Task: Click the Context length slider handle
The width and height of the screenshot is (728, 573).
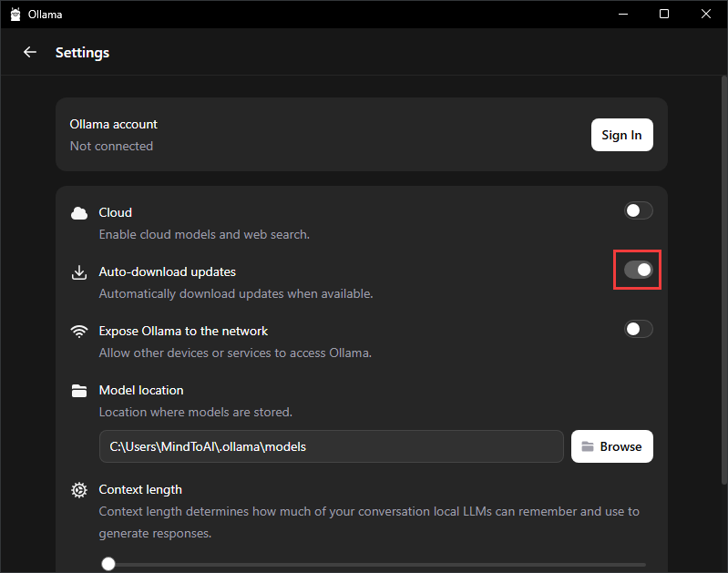Action: pos(108,564)
